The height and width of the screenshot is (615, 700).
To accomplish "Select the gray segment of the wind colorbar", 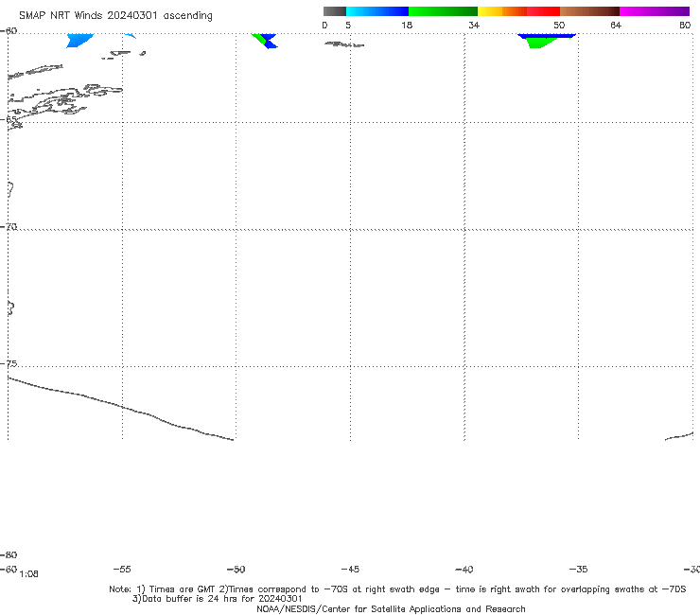I will point(335,11).
